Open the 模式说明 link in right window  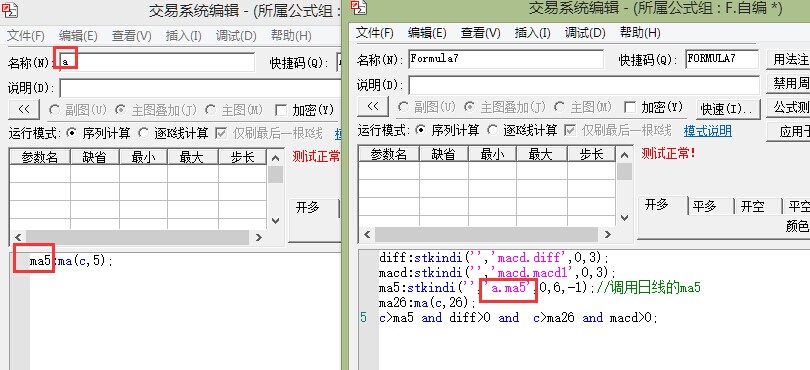707,131
